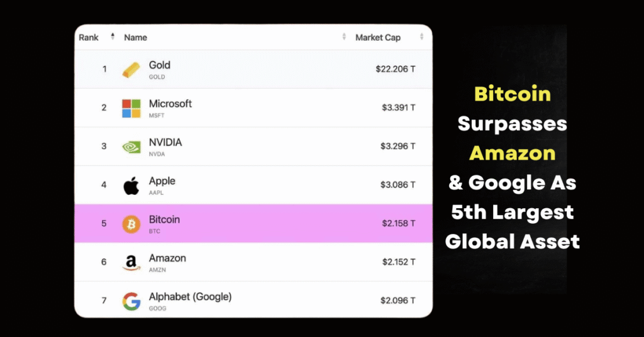644x337 pixels.
Task: Click the NVDA ticker label
Action: tap(157, 154)
